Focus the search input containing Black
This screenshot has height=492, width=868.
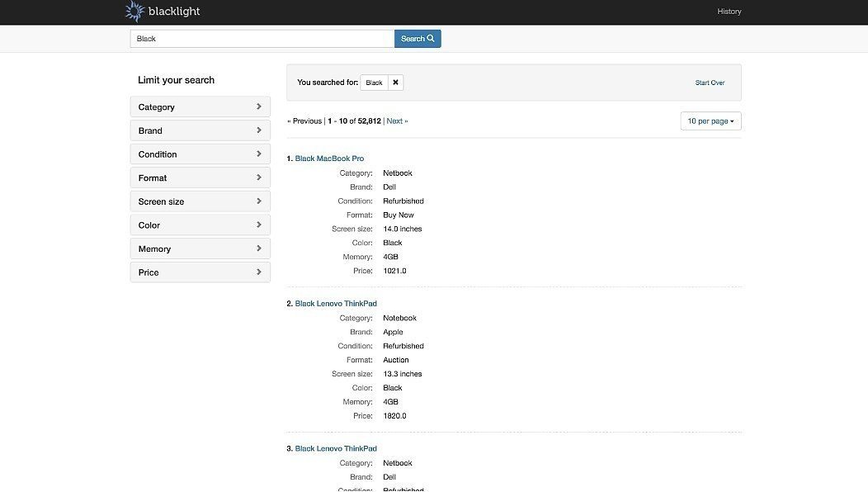coord(262,39)
